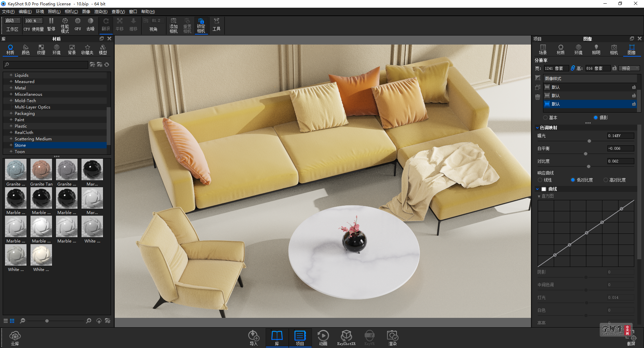
Task: Adjust the Contrast slider
Action: coord(589,166)
